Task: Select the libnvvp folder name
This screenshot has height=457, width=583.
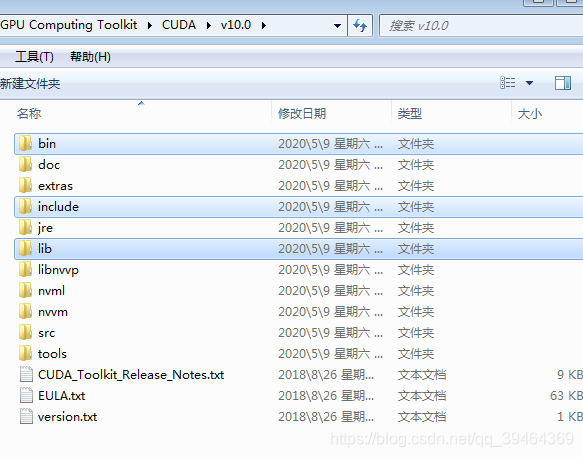Action: point(58,270)
